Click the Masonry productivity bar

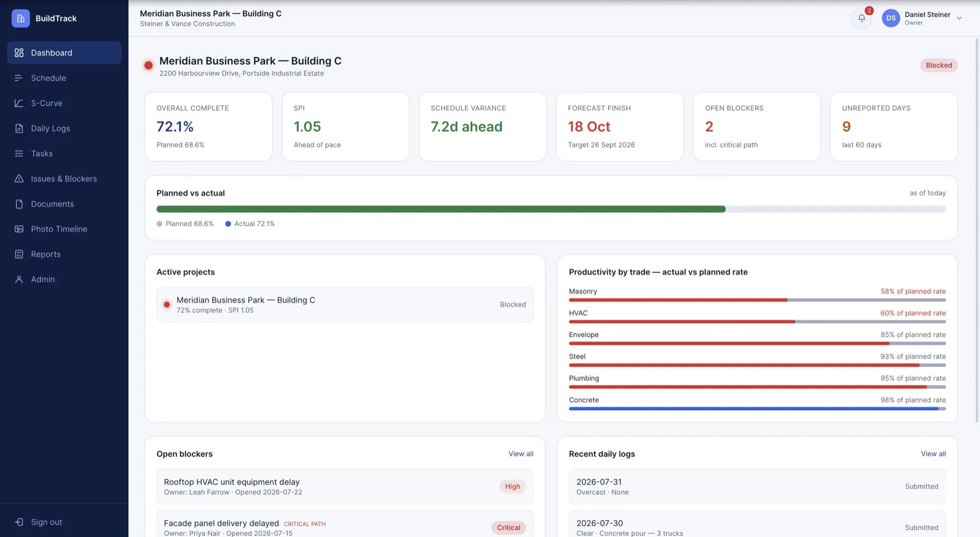coord(757,300)
